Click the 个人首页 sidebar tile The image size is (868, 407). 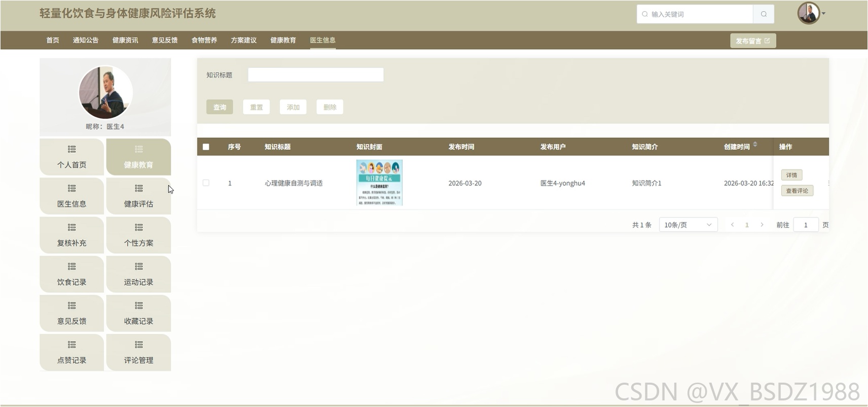pos(71,157)
